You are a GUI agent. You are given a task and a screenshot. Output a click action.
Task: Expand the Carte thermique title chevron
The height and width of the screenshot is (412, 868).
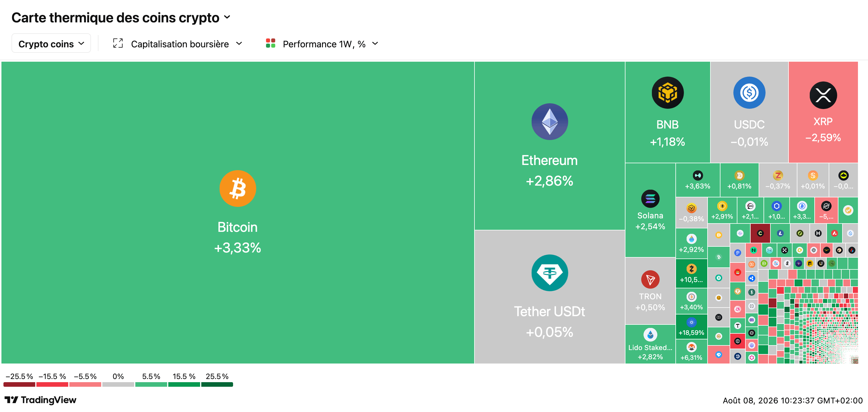click(x=227, y=17)
